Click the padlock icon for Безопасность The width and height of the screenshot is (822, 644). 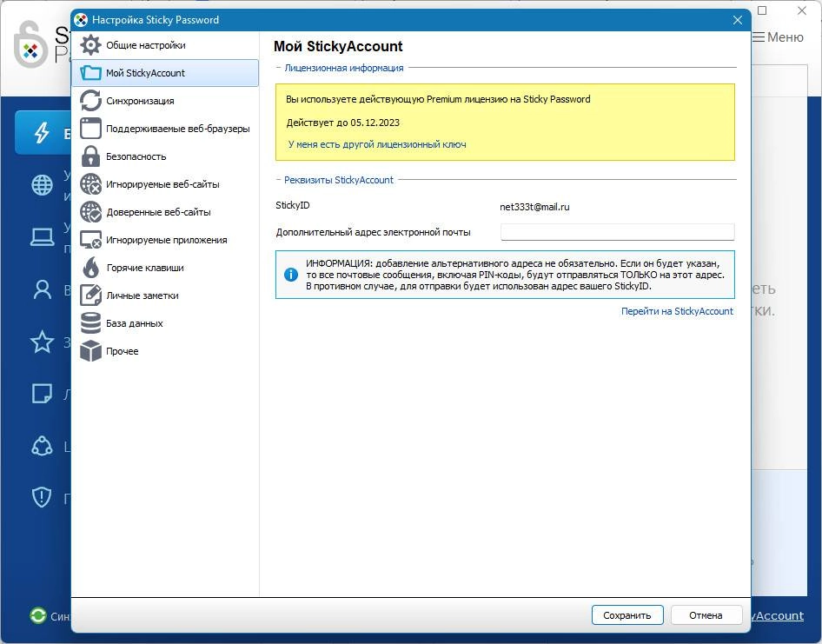point(90,156)
